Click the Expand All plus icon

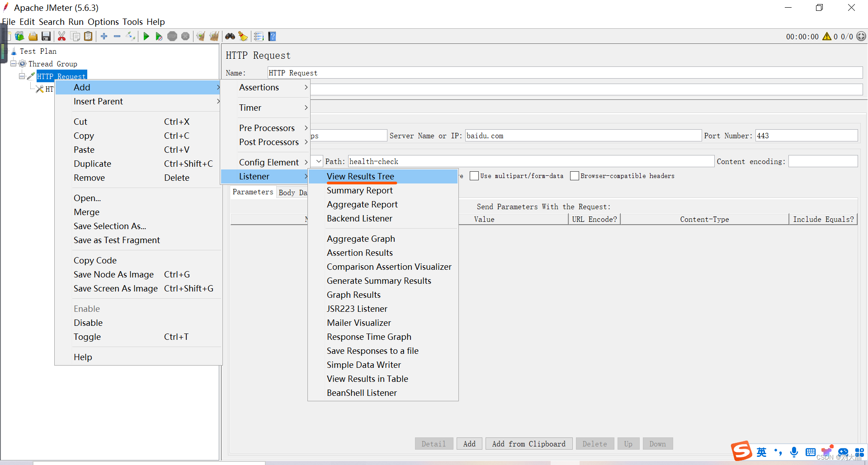pos(104,36)
